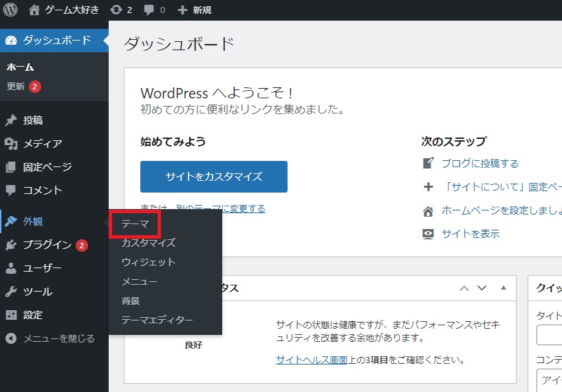Click 新規 in the admin bar
The height and width of the screenshot is (392, 562).
[202, 10]
